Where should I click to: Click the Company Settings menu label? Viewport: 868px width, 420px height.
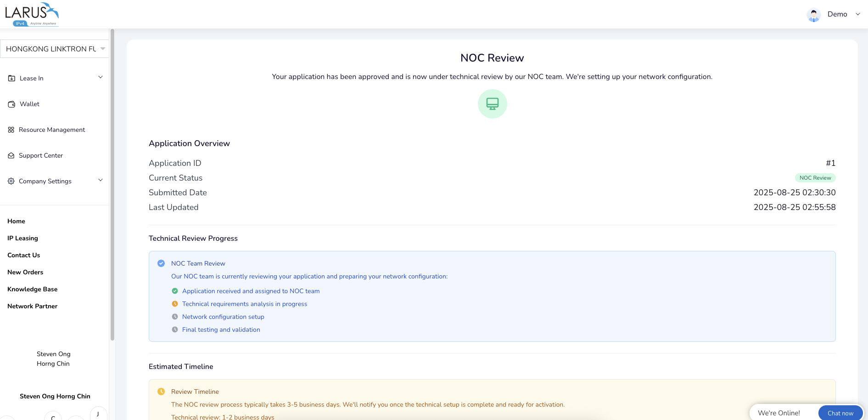[x=45, y=181]
